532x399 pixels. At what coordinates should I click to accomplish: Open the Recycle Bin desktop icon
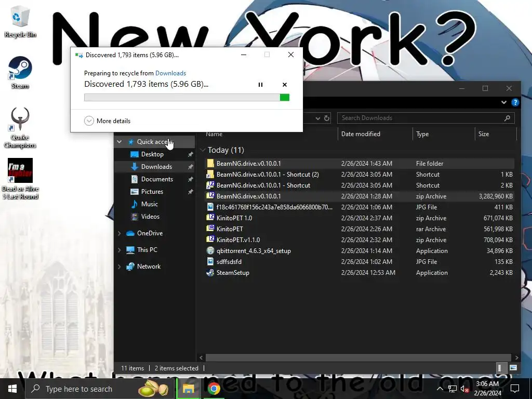(x=20, y=21)
